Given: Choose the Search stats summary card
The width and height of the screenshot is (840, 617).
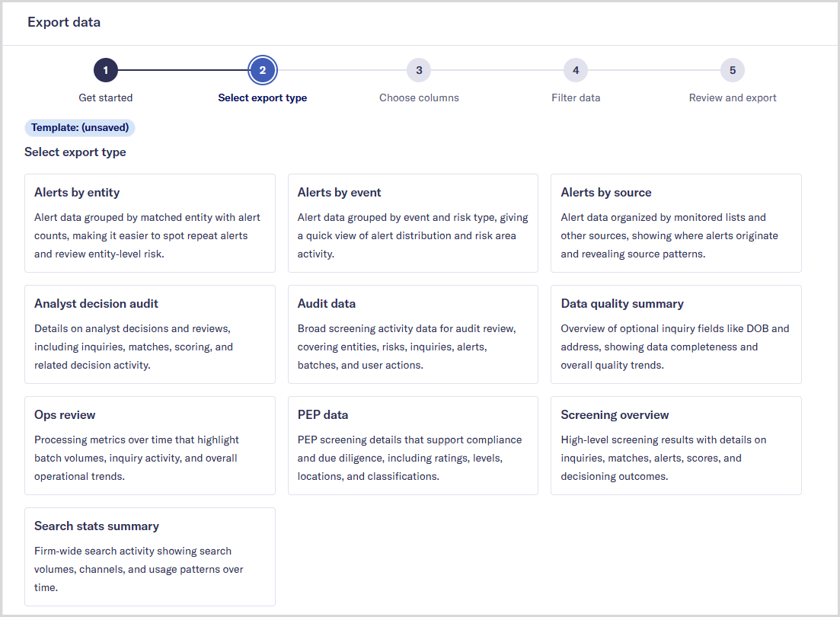Looking at the screenshot, I should click(x=150, y=557).
